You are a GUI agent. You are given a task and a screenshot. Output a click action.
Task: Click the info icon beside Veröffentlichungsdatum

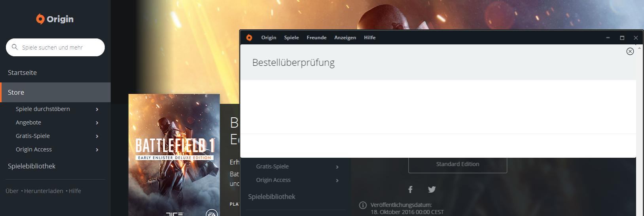[363, 205]
